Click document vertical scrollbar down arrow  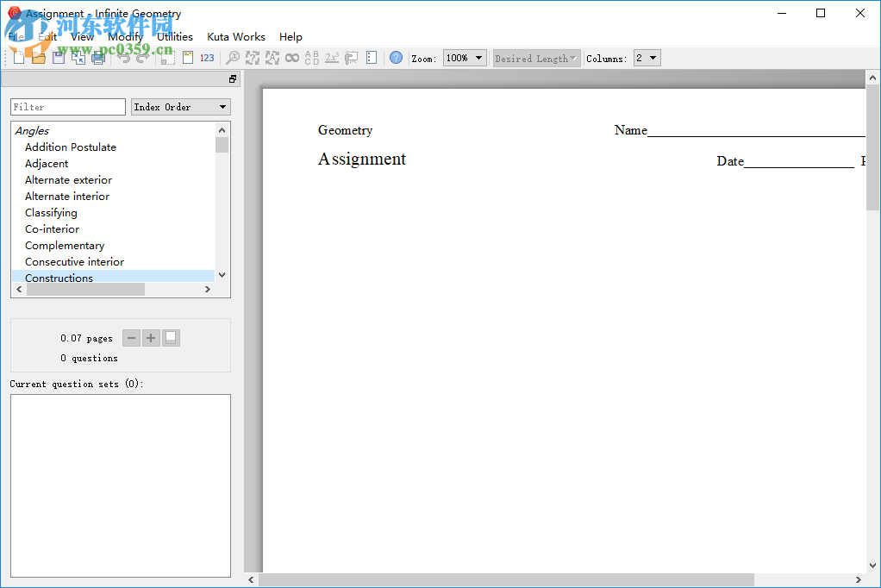point(872,566)
